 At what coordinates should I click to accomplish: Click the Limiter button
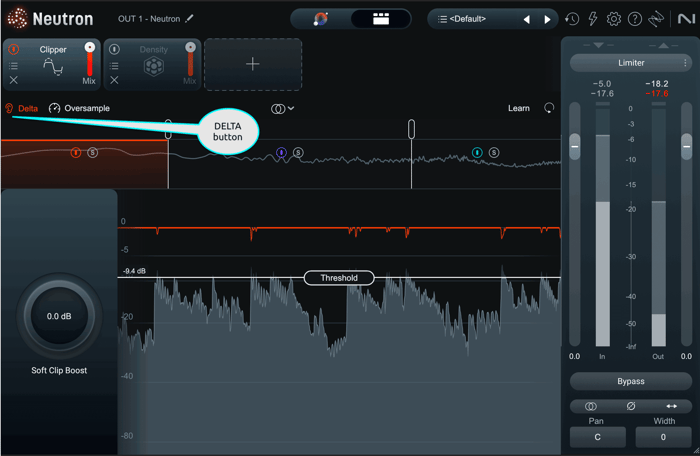point(631,63)
